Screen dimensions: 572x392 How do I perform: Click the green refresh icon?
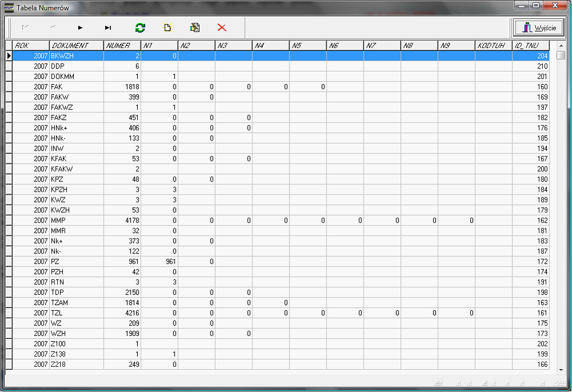click(140, 27)
